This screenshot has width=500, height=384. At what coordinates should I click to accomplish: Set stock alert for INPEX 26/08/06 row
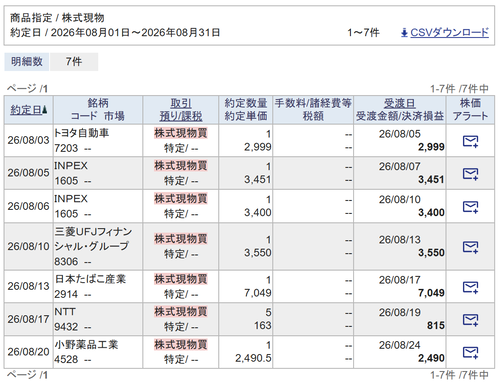[x=470, y=207]
